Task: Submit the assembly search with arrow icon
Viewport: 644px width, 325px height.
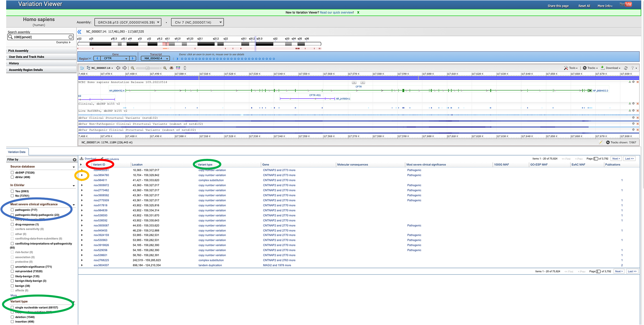Action: (x=71, y=37)
